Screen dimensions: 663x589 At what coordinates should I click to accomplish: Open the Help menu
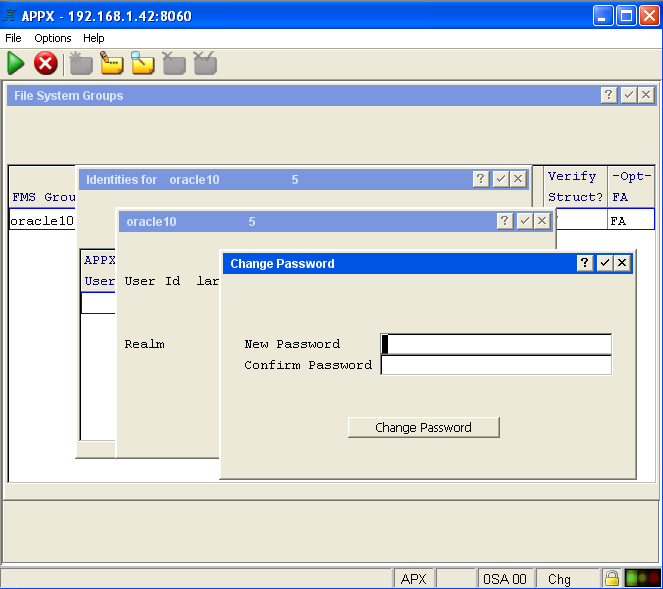[94, 38]
